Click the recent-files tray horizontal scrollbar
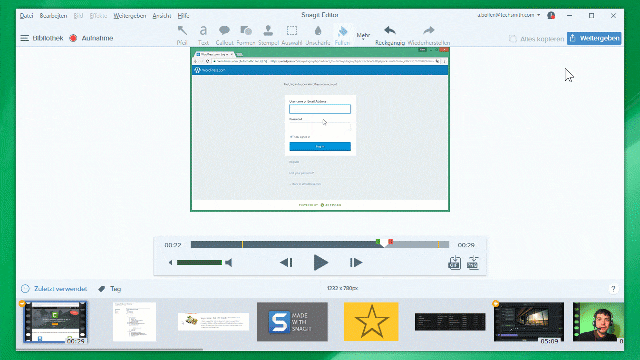The width and height of the screenshot is (640, 360). 110,349
